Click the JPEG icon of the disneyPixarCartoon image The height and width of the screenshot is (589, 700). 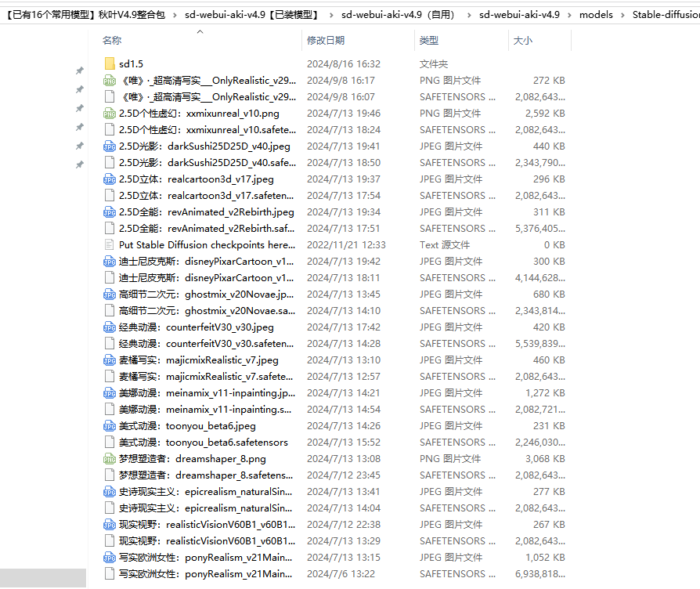[110, 262]
